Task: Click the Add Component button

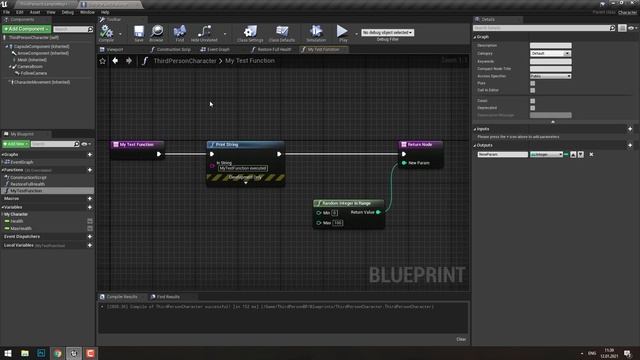Action: [x=27, y=29]
